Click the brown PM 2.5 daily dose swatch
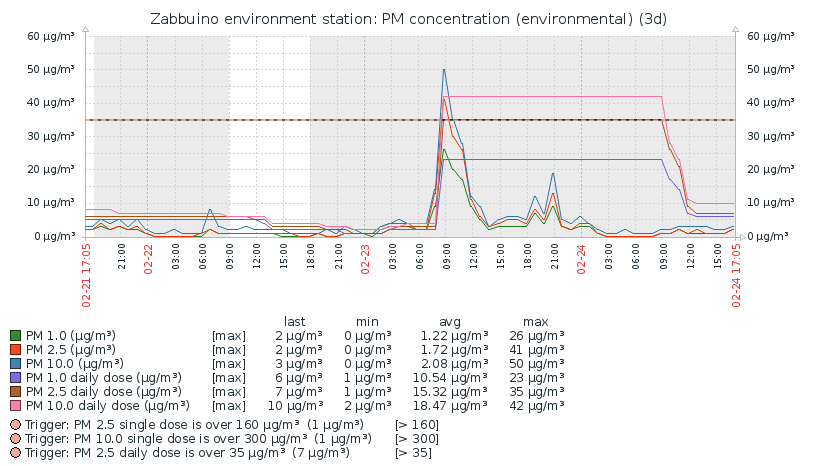This screenshot has height=466, width=821. click(15, 392)
